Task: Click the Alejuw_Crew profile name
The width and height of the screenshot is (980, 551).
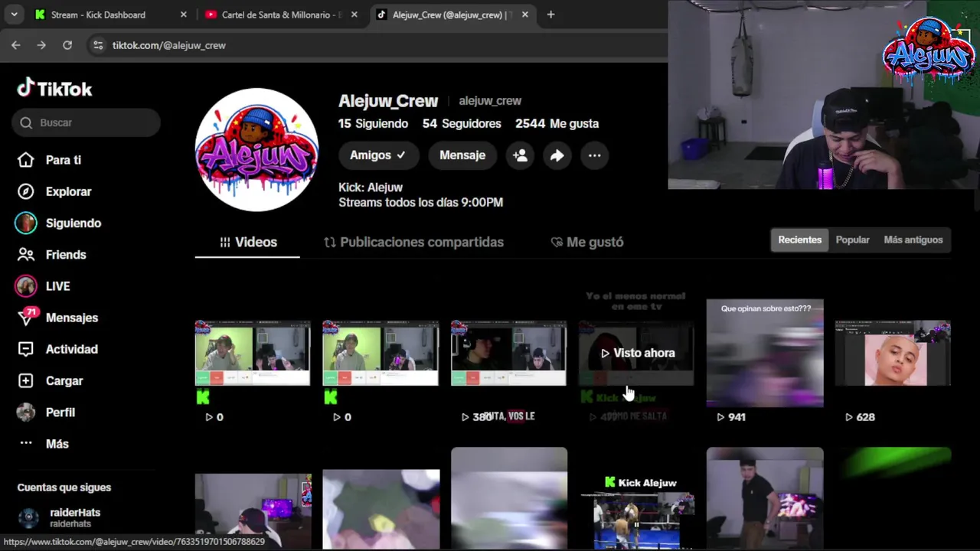Action: pos(388,101)
